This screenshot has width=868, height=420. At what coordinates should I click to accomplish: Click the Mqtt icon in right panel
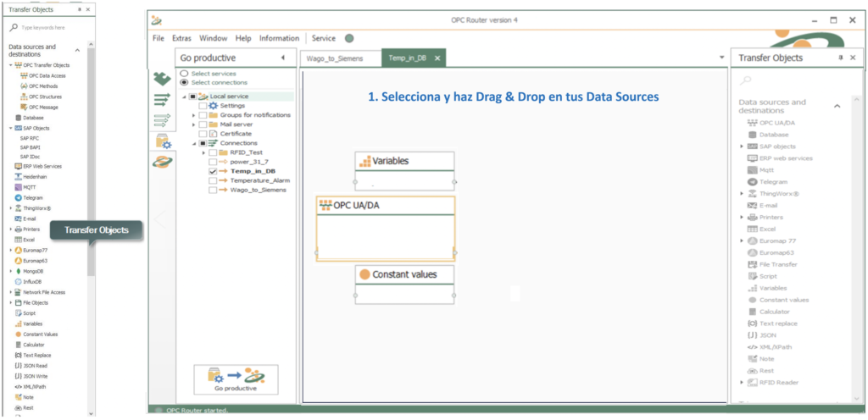click(753, 170)
